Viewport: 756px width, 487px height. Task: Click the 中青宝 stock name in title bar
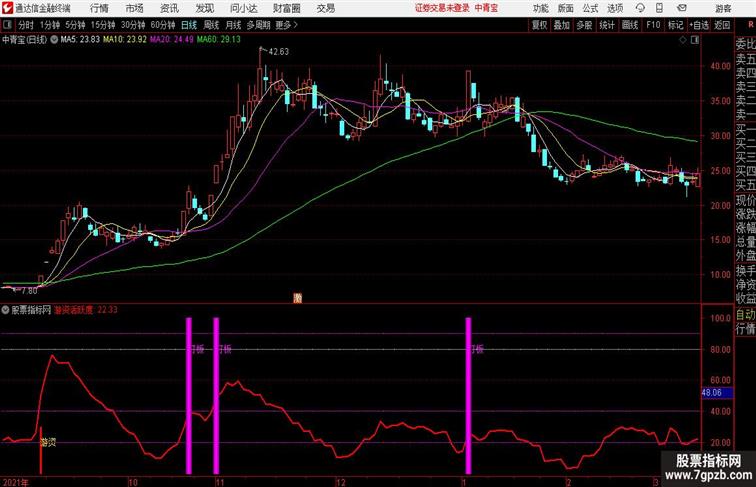point(486,8)
